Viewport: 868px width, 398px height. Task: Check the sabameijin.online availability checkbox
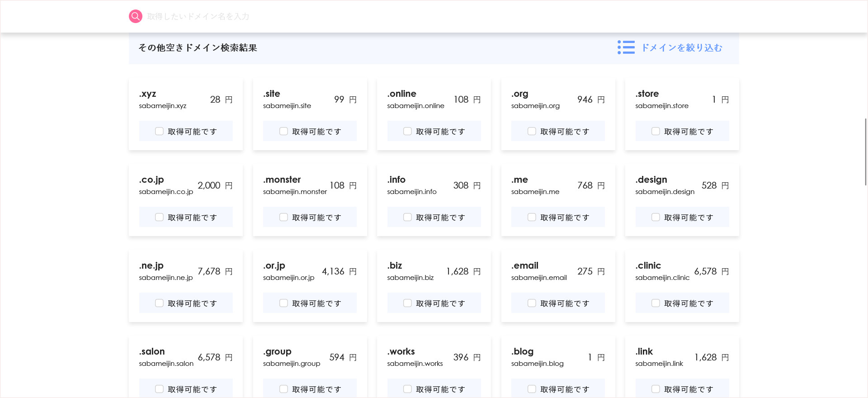click(x=407, y=131)
